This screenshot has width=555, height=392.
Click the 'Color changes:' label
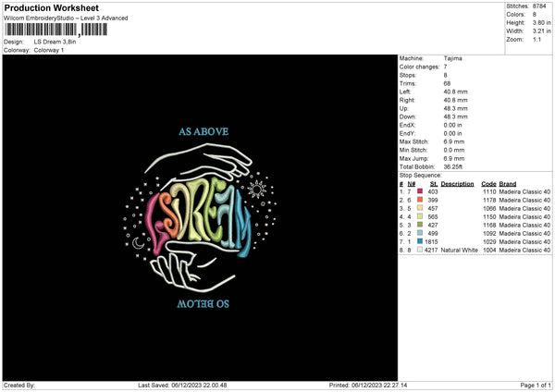(419, 67)
